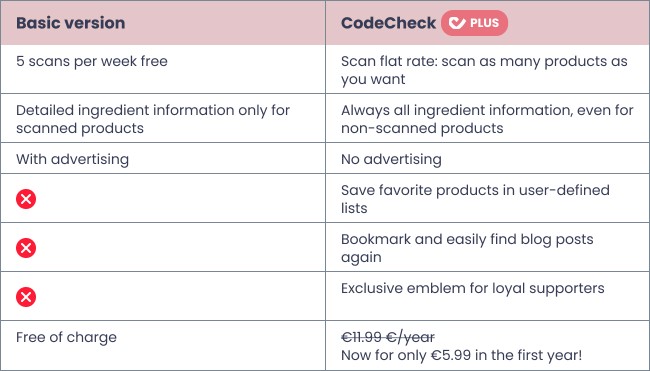The height and width of the screenshot is (371, 650).
Task: Click 'Bookmark and easily find blog posts again'
Action: click(467, 248)
